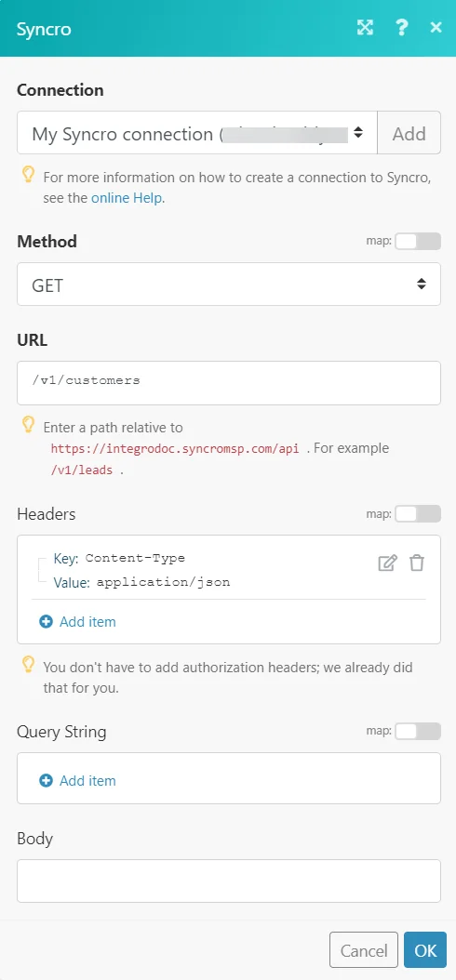Click the Add button beside the connection

coord(409,133)
